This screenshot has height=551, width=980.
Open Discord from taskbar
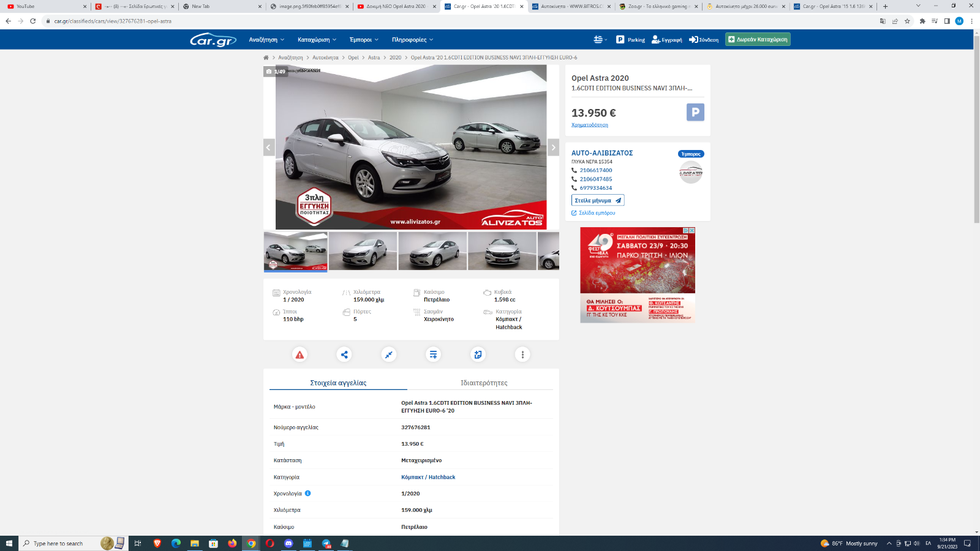(288, 543)
